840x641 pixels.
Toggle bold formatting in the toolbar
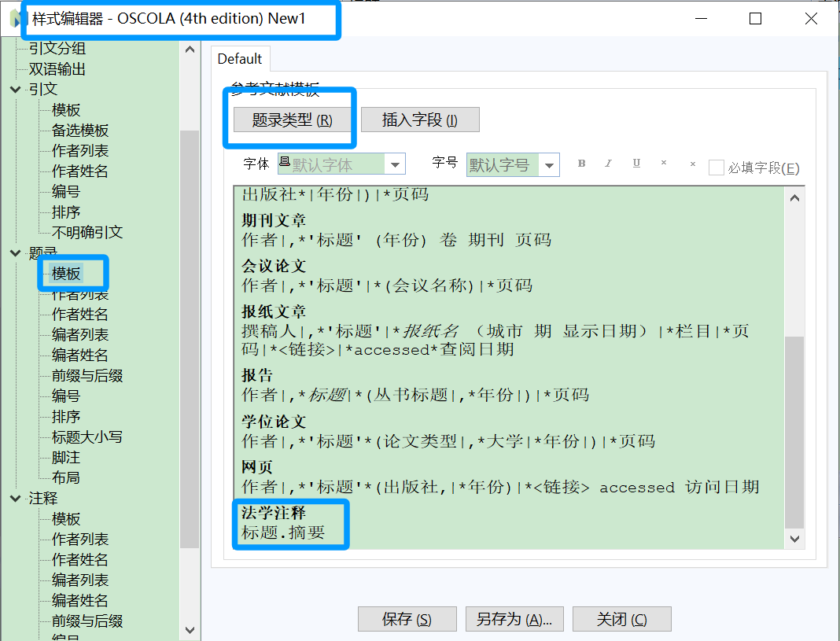pos(581,163)
